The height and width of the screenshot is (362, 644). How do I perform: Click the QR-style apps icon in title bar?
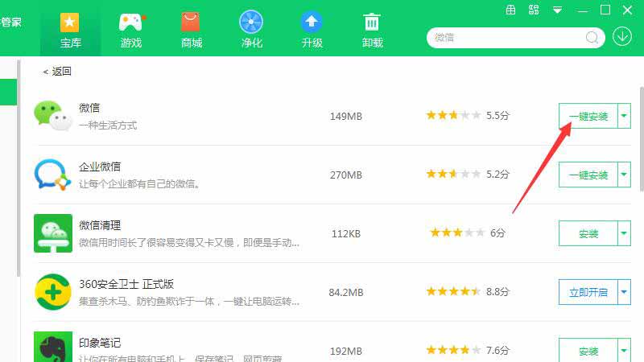pyautogui.click(x=534, y=10)
